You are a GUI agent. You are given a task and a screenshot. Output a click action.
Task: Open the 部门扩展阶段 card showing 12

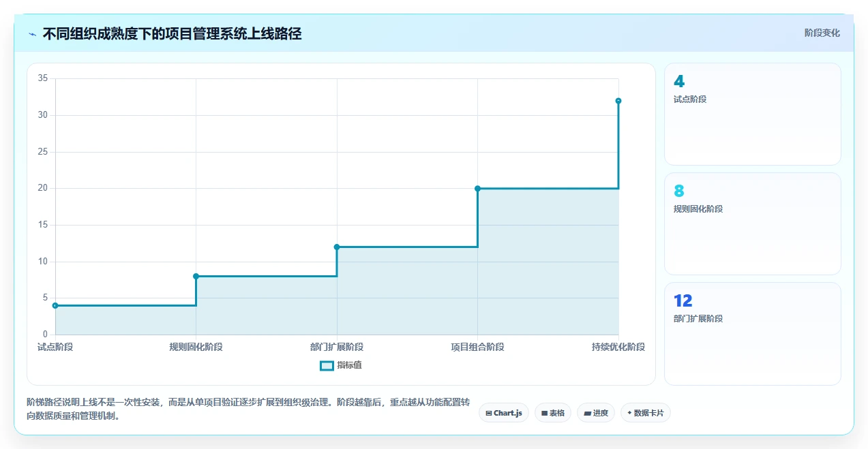point(752,333)
